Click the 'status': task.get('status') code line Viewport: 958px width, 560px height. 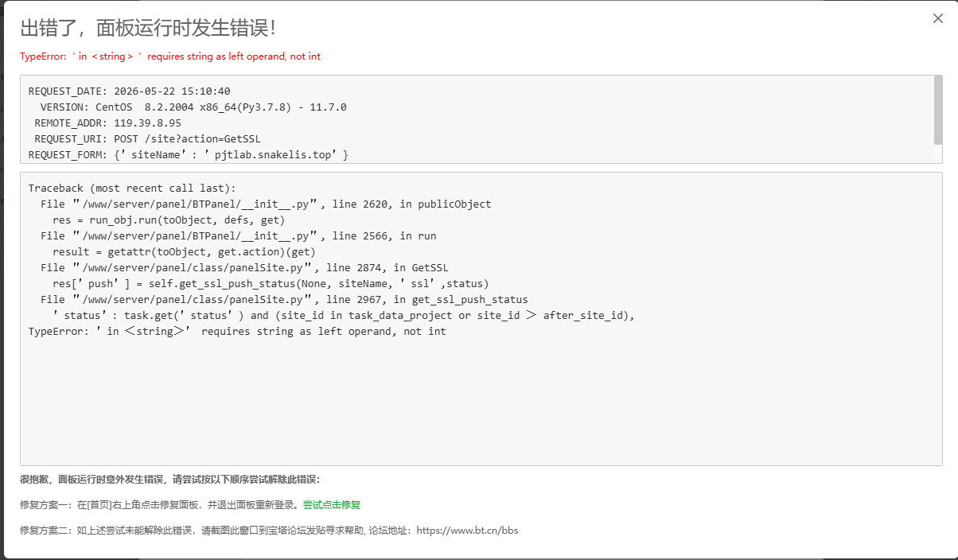pos(344,316)
